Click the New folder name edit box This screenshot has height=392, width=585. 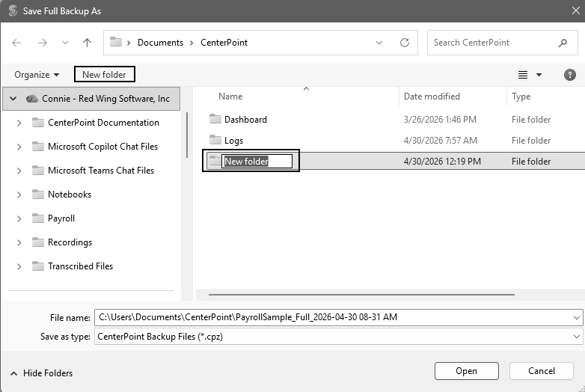pyautogui.click(x=257, y=161)
